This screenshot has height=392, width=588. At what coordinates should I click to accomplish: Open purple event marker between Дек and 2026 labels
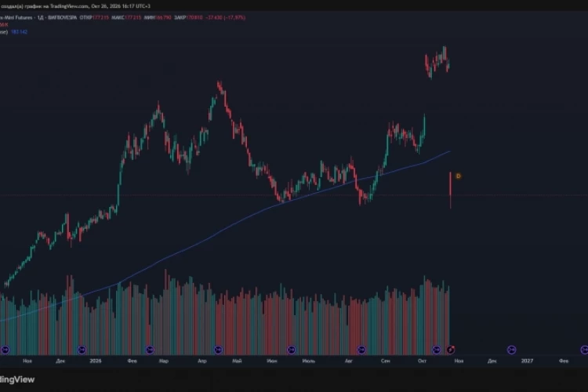pyautogui.click(x=82, y=350)
